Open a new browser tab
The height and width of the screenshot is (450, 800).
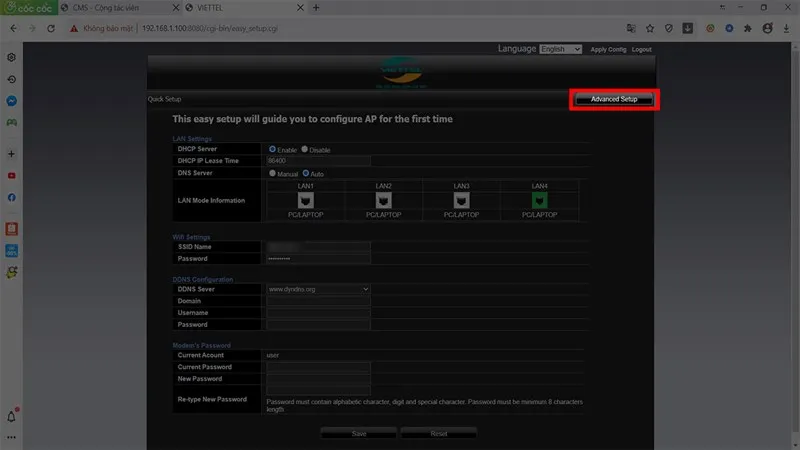click(317, 8)
